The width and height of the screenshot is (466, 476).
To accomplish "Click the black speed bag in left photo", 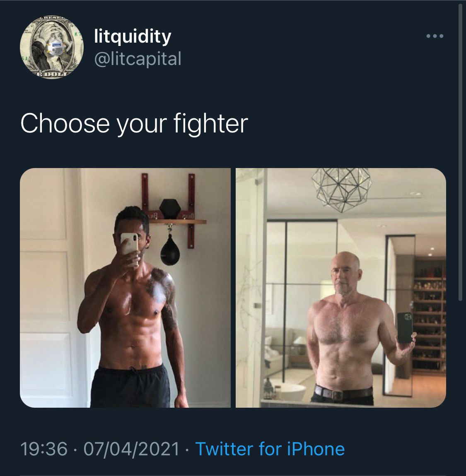I will (170, 250).
